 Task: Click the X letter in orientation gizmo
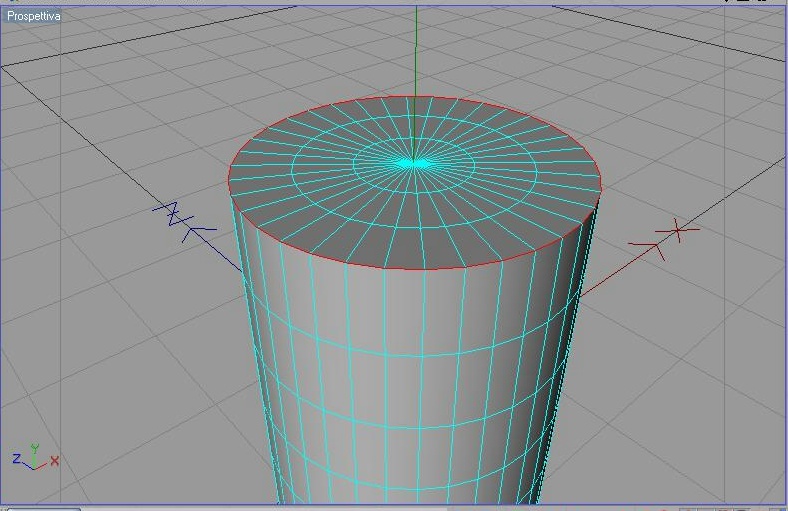coord(55,460)
